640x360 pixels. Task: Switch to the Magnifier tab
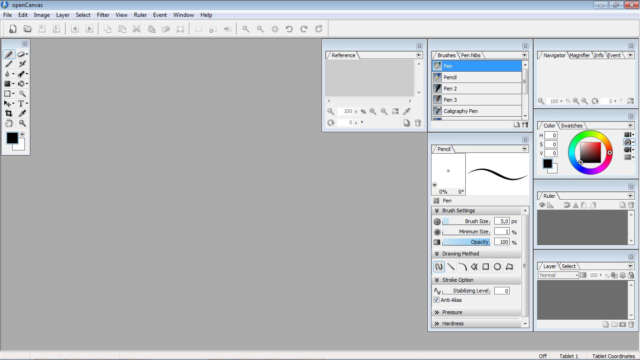(580, 55)
